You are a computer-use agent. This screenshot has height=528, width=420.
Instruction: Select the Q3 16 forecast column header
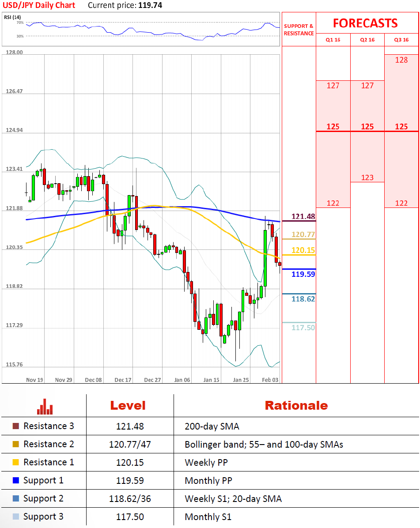point(401,40)
